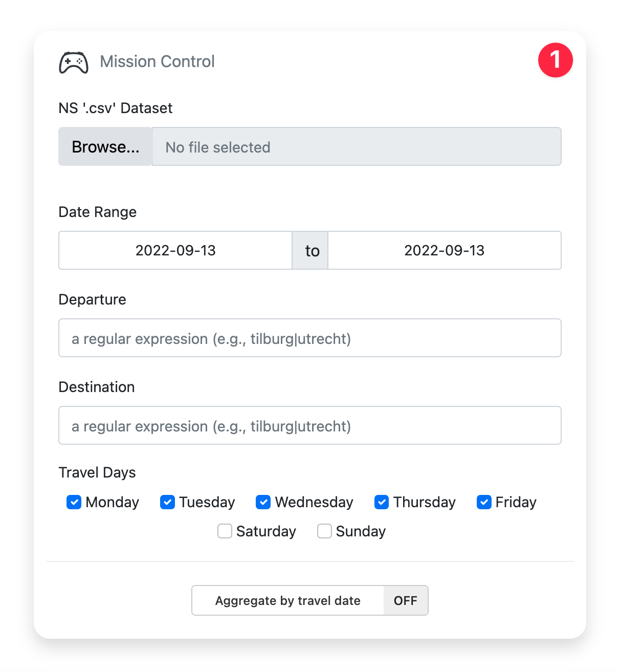Disable the Wednesday travel day

coord(263,502)
